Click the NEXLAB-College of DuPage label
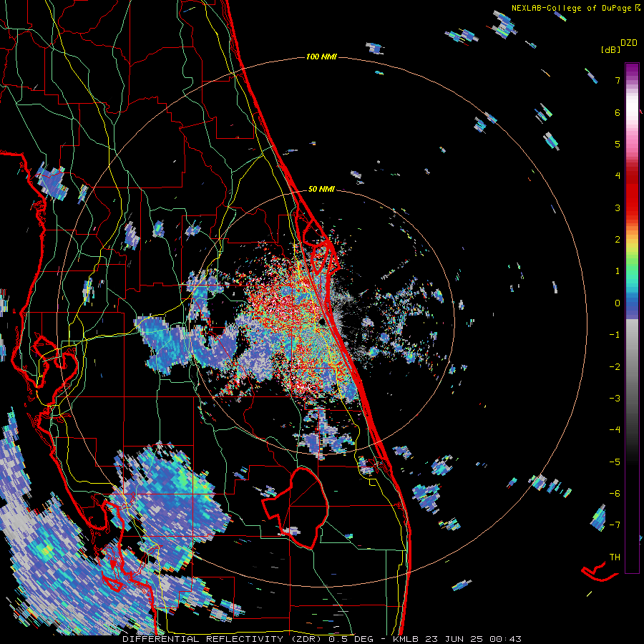 click(x=571, y=8)
